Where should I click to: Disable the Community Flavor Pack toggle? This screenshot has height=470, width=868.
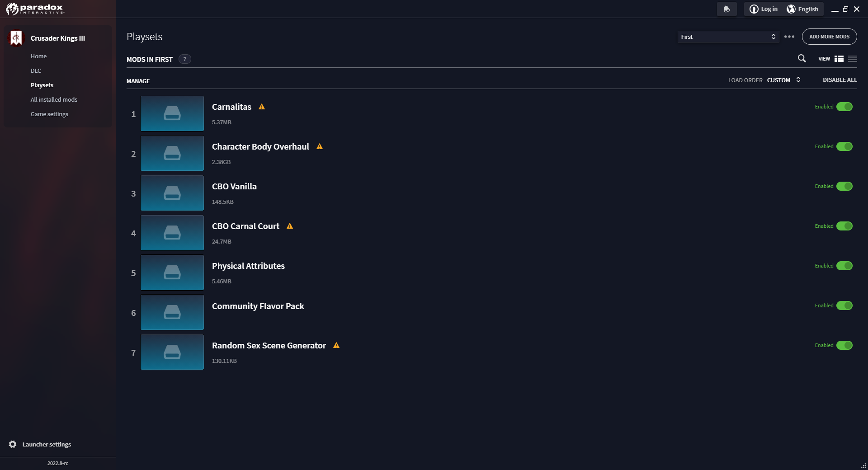(x=844, y=305)
